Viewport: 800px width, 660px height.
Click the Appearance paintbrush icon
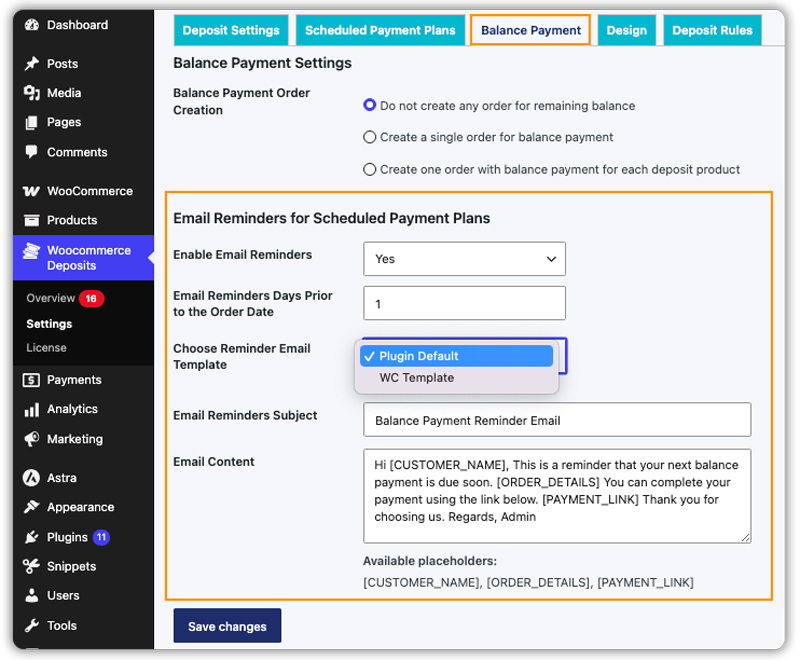[x=32, y=507]
